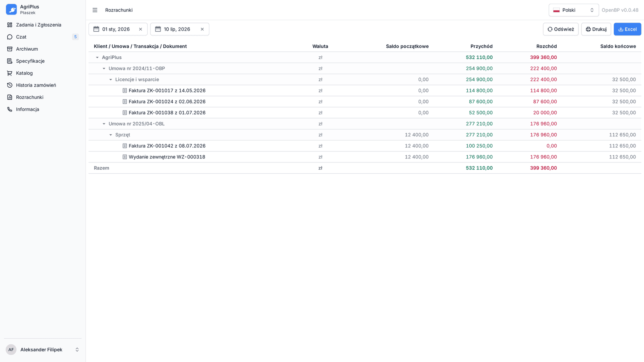Click the AgriPlus bird logo icon
The height and width of the screenshot is (362, 644).
coord(11,9)
